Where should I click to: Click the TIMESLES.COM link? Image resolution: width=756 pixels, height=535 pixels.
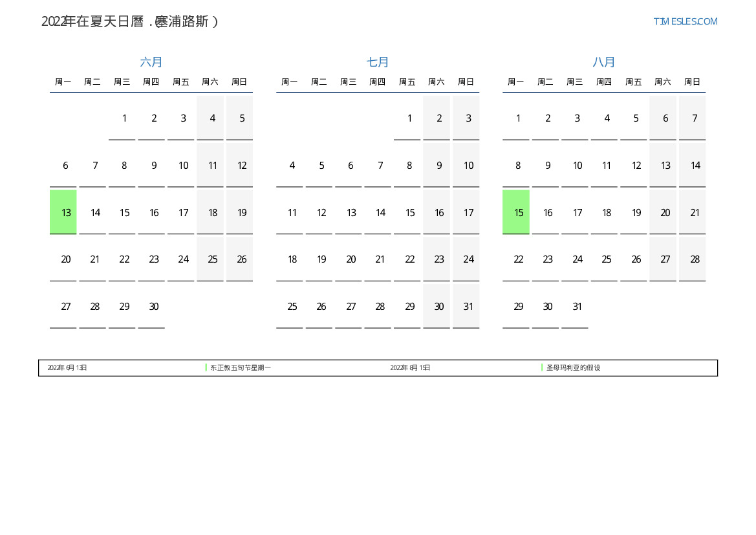(685, 21)
